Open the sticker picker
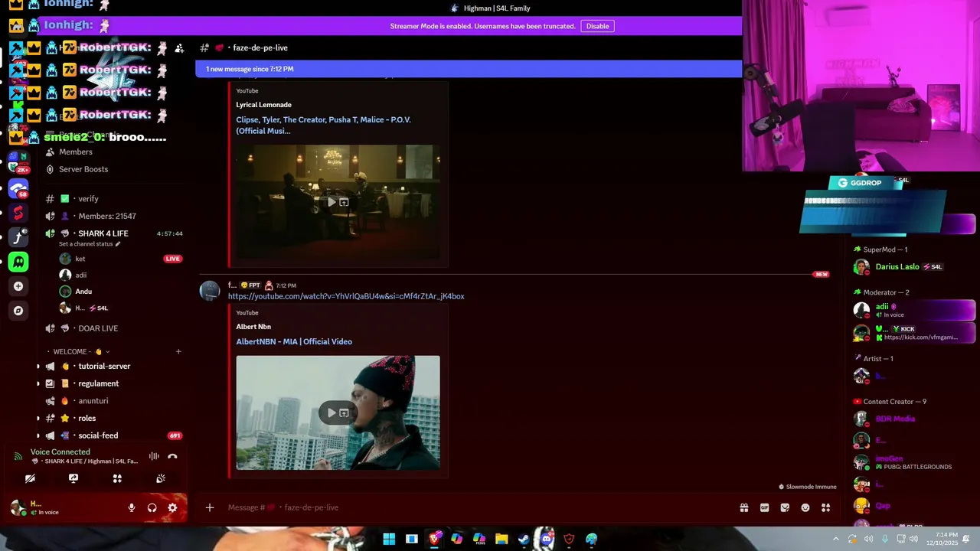This screenshot has width=980, height=551. (785, 507)
